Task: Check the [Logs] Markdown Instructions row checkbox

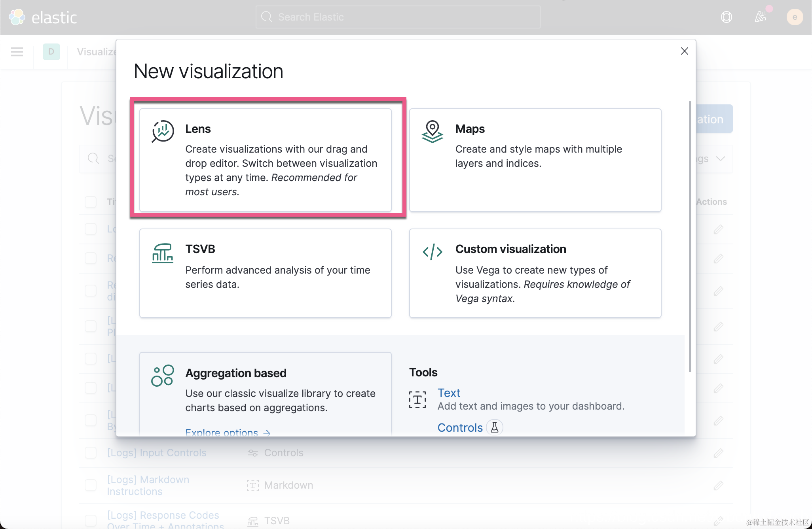Action: (x=91, y=485)
